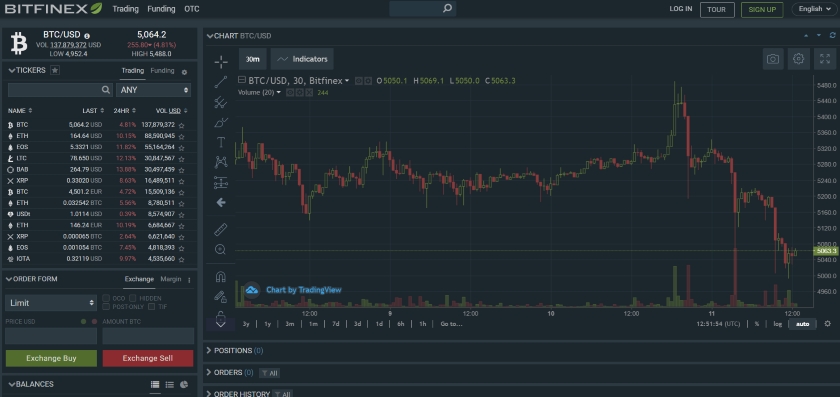This screenshot has height=397, width=840.
Task: Select the ruler measure tool
Action: coord(221,229)
